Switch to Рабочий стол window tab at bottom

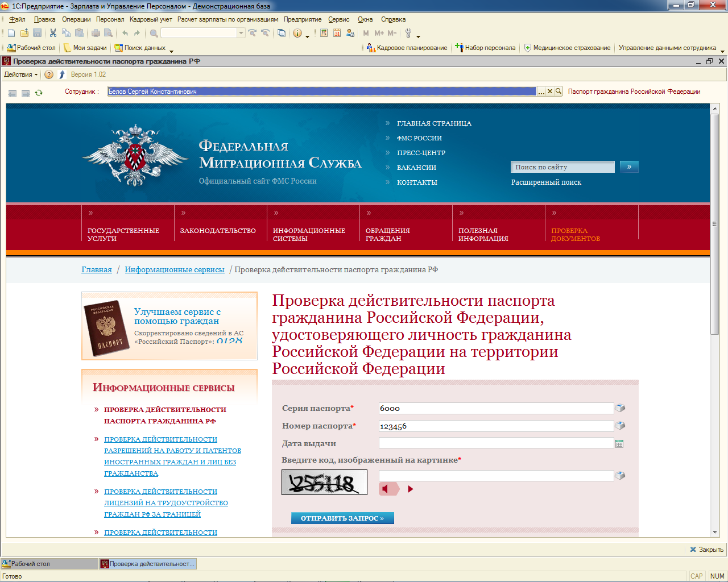[49, 564]
